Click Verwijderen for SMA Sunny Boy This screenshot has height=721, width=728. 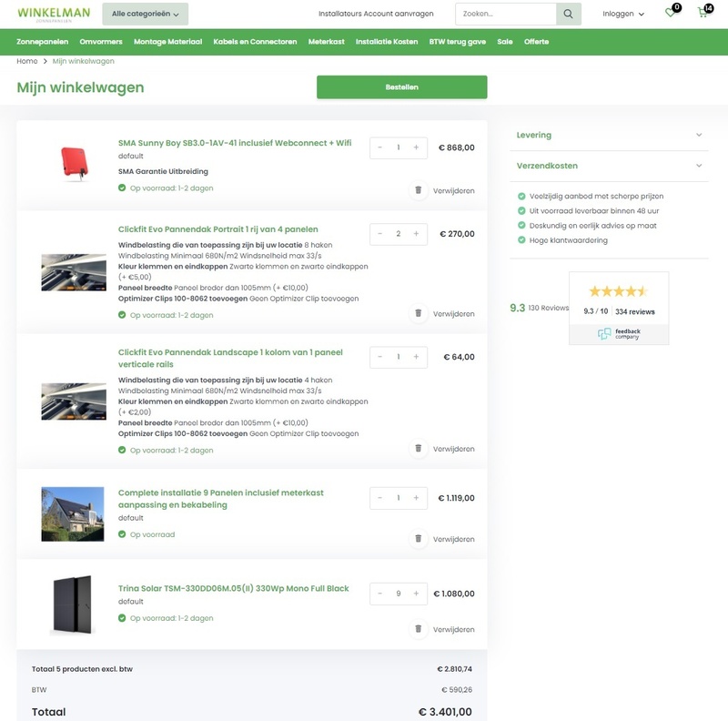coord(453,191)
